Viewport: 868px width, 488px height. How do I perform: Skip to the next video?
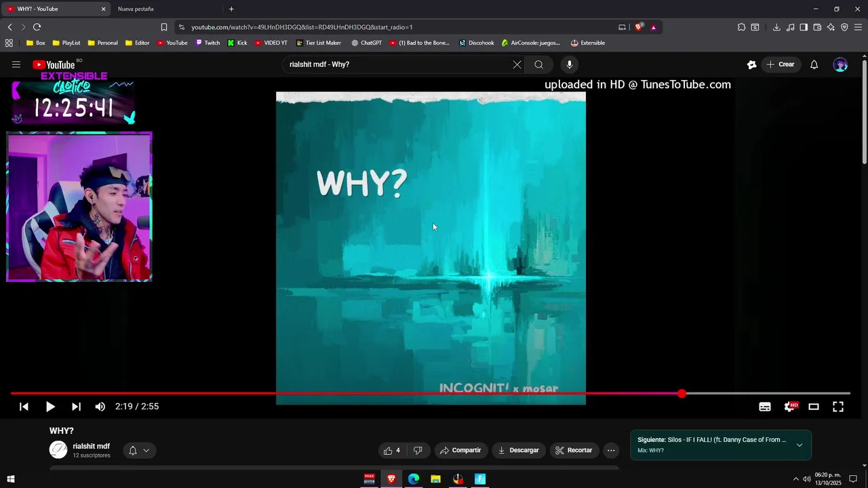(x=76, y=407)
